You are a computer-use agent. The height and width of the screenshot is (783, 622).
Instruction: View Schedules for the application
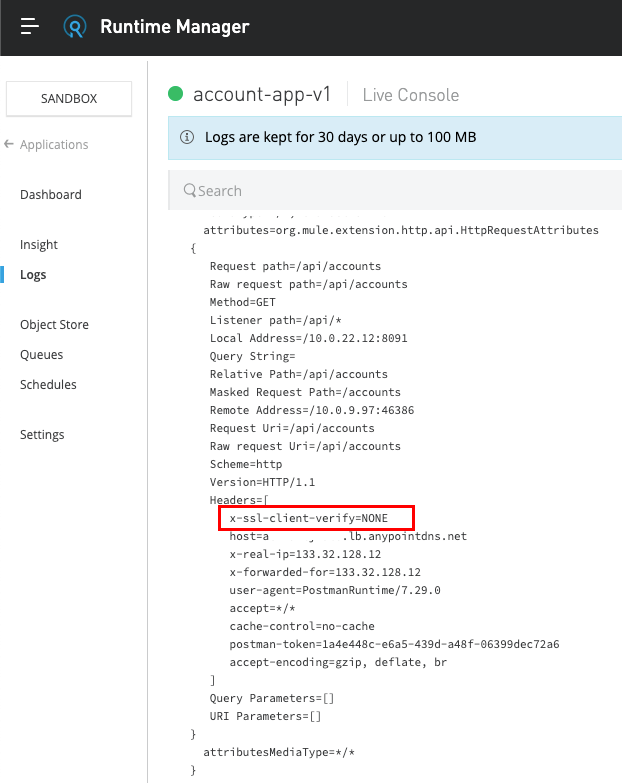tap(48, 385)
